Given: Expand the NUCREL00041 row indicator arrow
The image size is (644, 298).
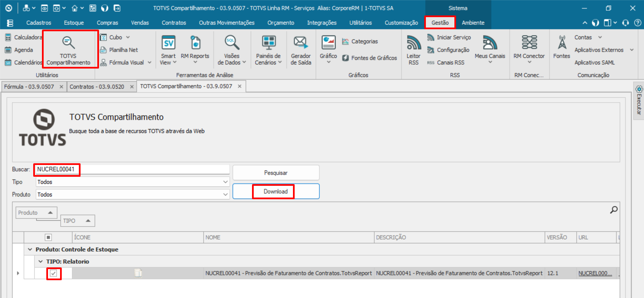Looking at the screenshot, I should tap(18, 273).
